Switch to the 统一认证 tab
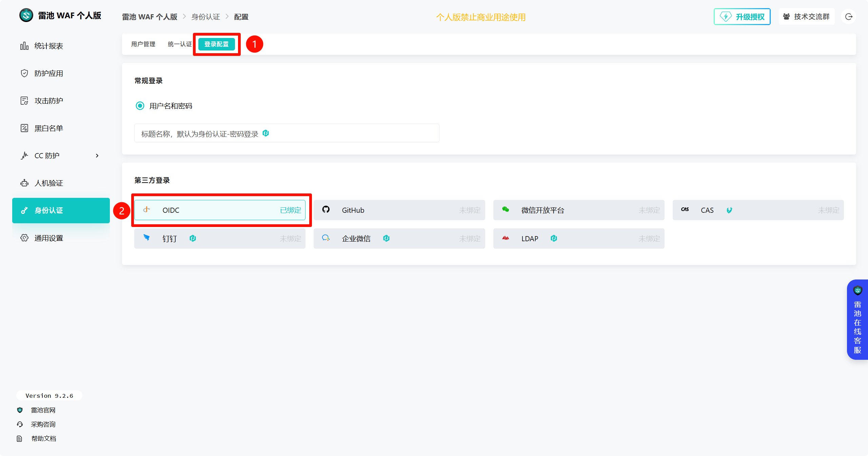Image resolution: width=868 pixels, height=456 pixels. coord(179,44)
